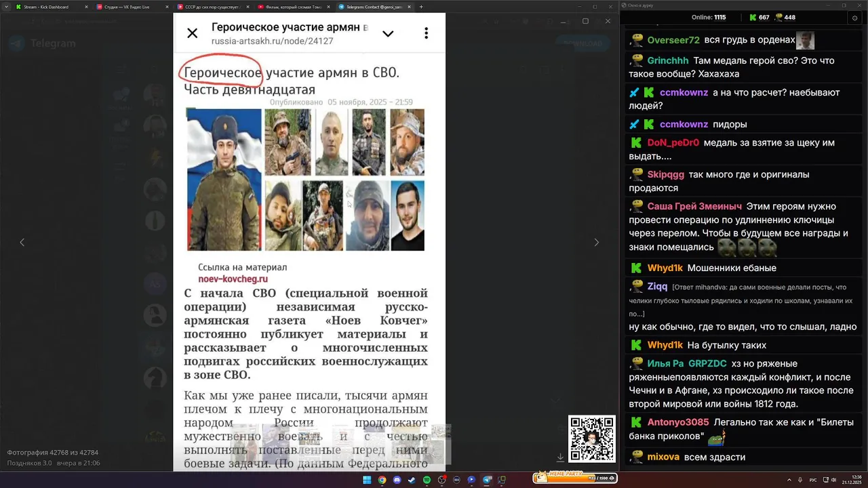Click the russia-artsakh.ru/node/24127 address text

[272, 41]
